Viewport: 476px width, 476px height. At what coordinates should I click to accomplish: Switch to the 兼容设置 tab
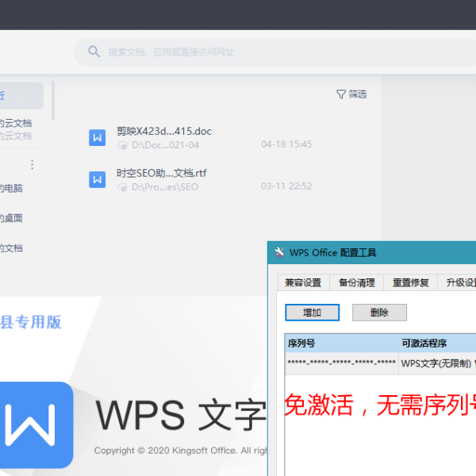[x=303, y=282]
